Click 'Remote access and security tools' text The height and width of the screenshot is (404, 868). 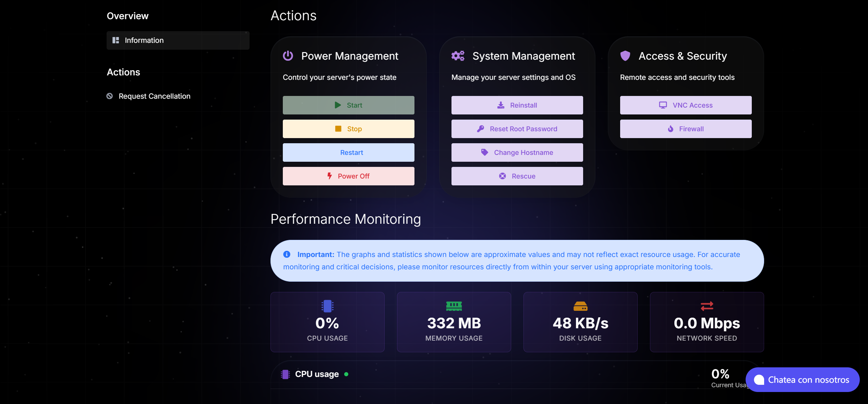coord(677,77)
